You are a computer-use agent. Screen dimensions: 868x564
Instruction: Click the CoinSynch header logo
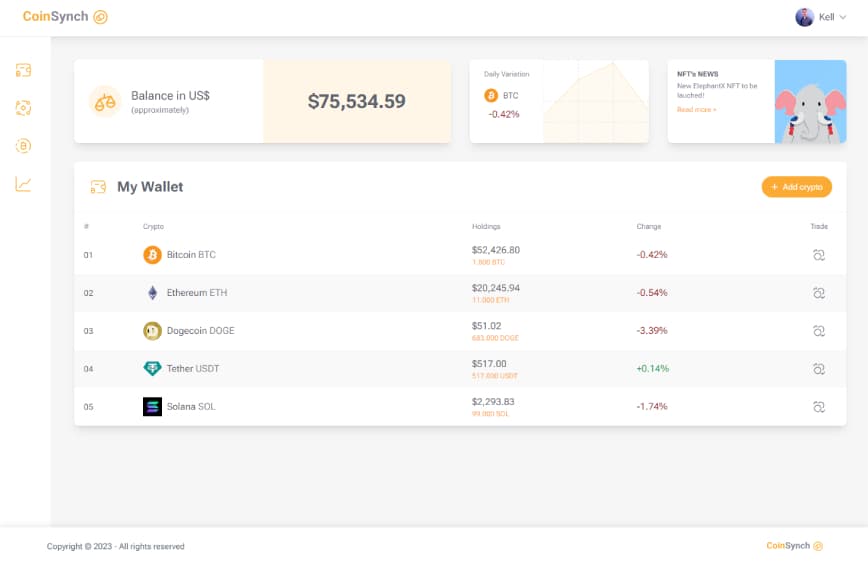65,17
